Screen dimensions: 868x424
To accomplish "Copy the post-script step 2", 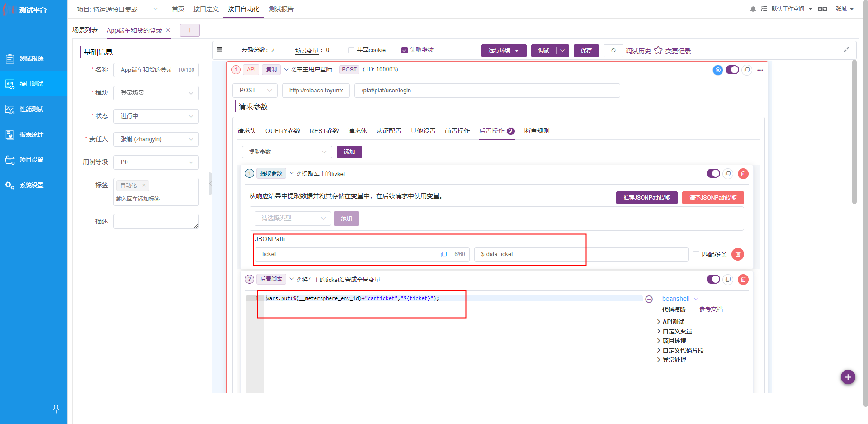I will point(728,280).
